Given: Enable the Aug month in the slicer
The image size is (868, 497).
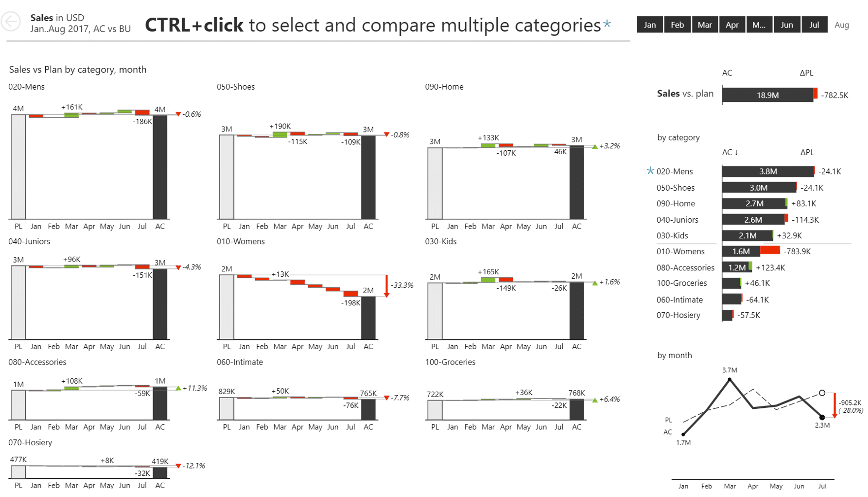Looking at the screenshot, I should 842,25.
